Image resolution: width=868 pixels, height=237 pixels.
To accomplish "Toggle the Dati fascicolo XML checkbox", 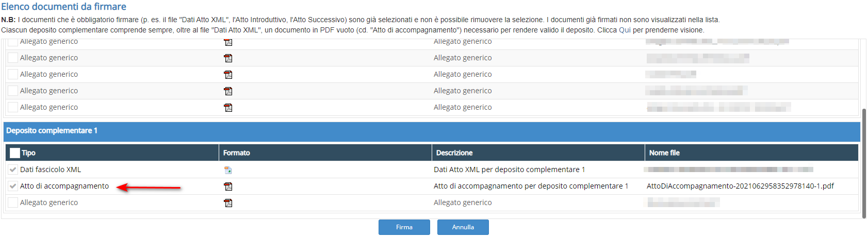I will (x=13, y=170).
